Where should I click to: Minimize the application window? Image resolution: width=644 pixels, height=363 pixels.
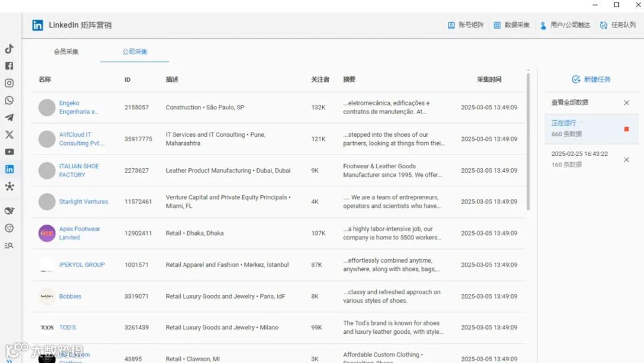click(x=595, y=5)
